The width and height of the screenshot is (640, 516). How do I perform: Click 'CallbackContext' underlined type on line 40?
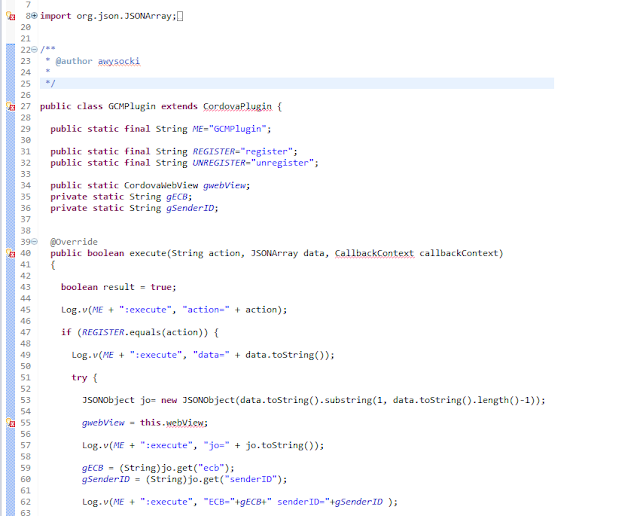pos(374,253)
